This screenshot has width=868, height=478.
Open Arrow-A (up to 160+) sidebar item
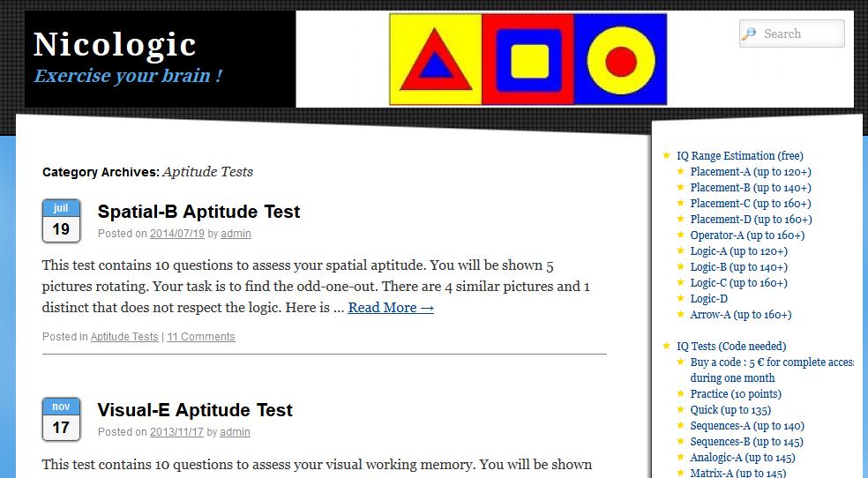coord(741,314)
